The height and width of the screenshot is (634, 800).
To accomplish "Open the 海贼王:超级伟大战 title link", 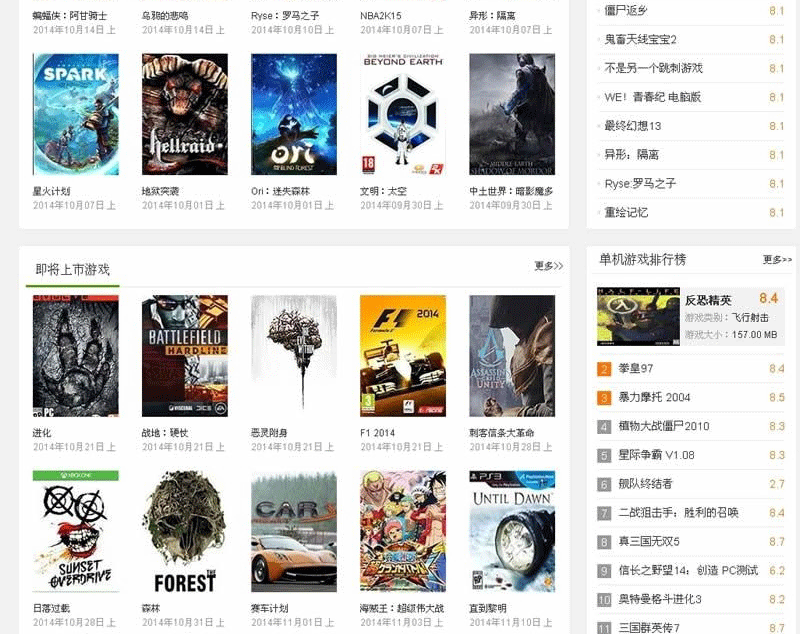I will coord(402,608).
